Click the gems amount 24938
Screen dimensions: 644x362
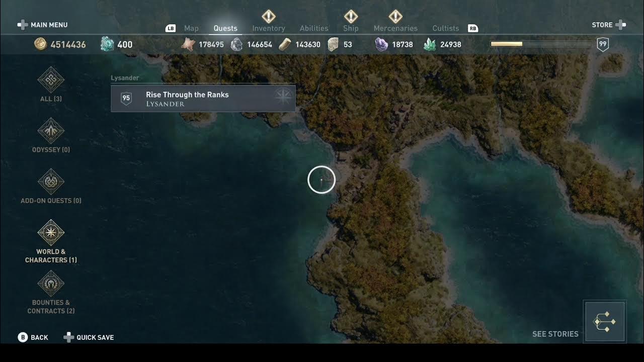click(451, 44)
